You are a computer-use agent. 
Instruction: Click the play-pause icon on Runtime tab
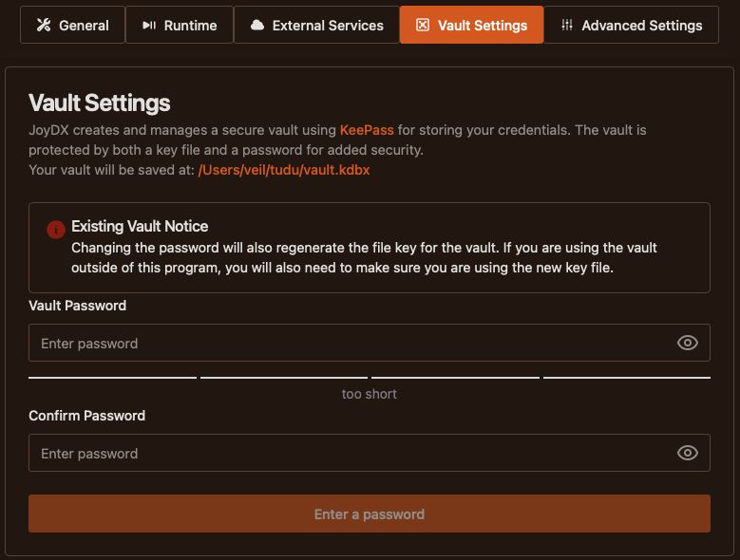(x=149, y=25)
